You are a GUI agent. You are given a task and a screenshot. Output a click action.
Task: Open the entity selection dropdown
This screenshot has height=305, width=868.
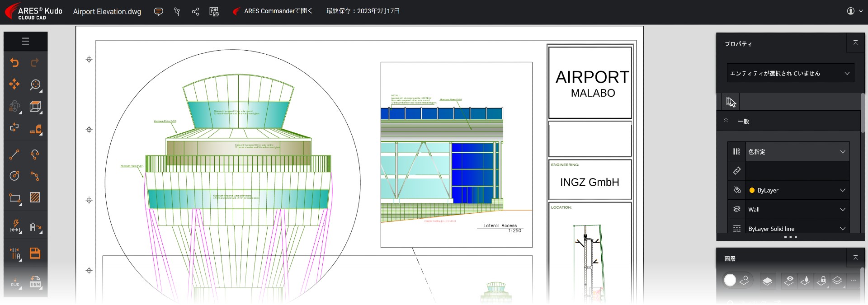pyautogui.click(x=790, y=73)
